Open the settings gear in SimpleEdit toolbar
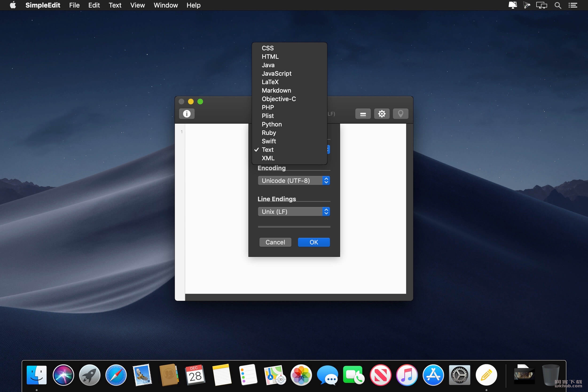Viewport: 588px width, 392px height. pos(381,114)
